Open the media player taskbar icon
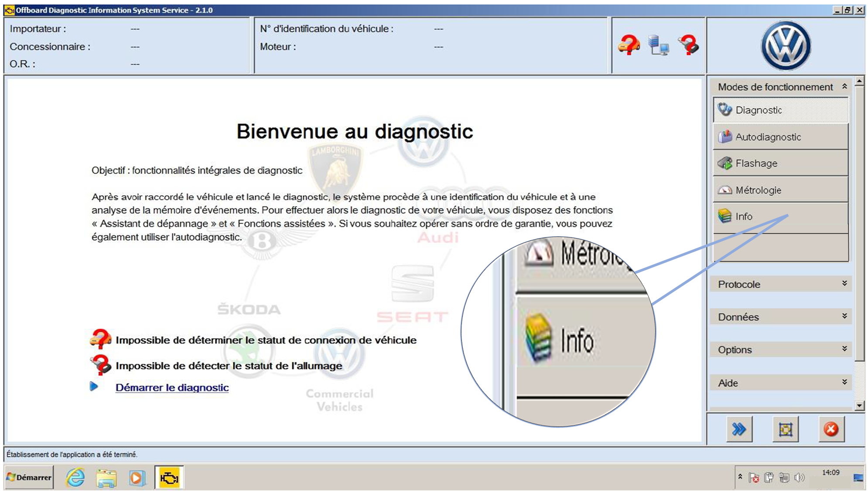The image size is (868, 491). point(137,478)
